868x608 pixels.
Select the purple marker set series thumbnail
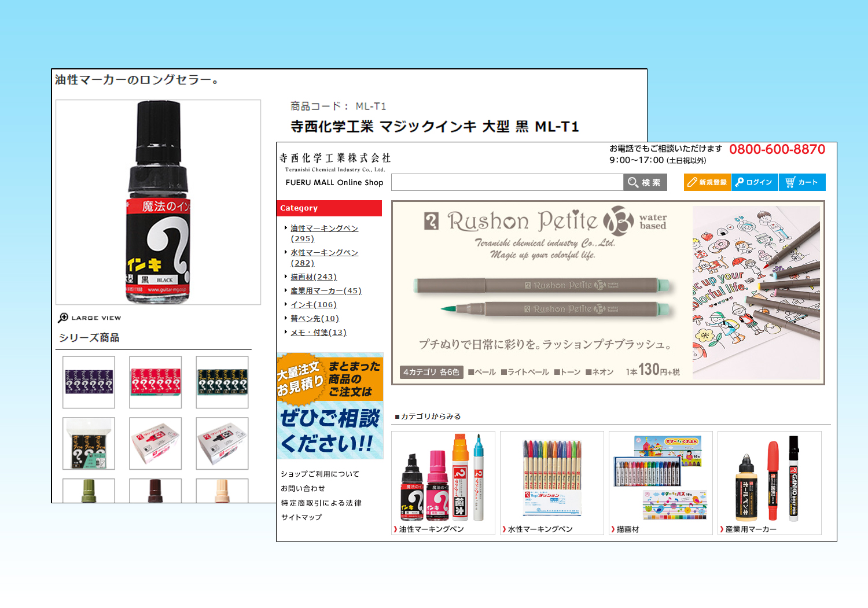point(89,382)
